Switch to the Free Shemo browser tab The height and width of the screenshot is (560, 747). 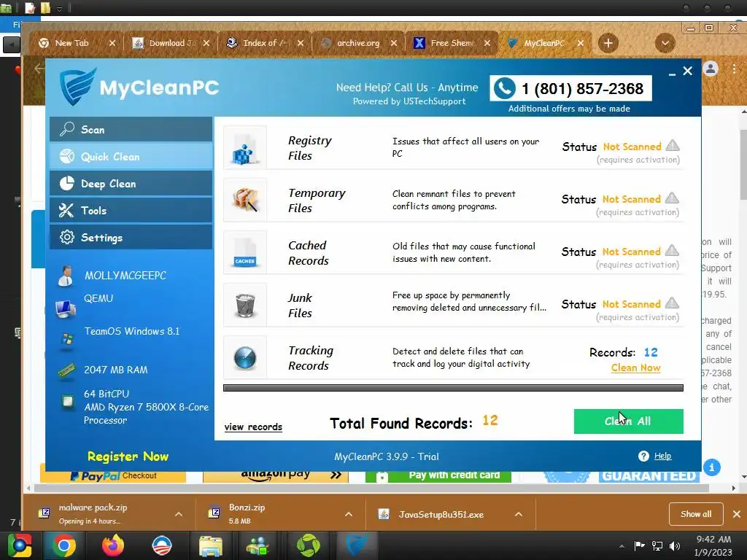[x=452, y=43]
